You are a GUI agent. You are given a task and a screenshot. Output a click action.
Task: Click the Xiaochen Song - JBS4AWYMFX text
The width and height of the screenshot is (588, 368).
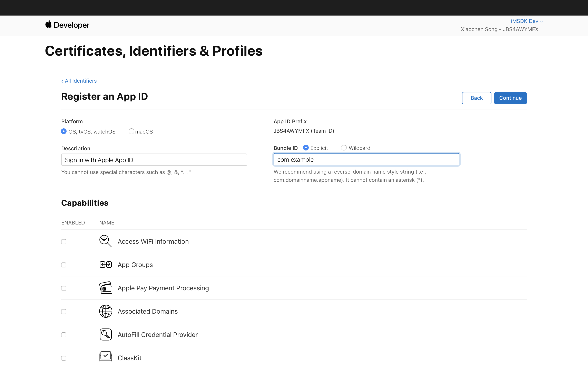(x=500, y=29)
